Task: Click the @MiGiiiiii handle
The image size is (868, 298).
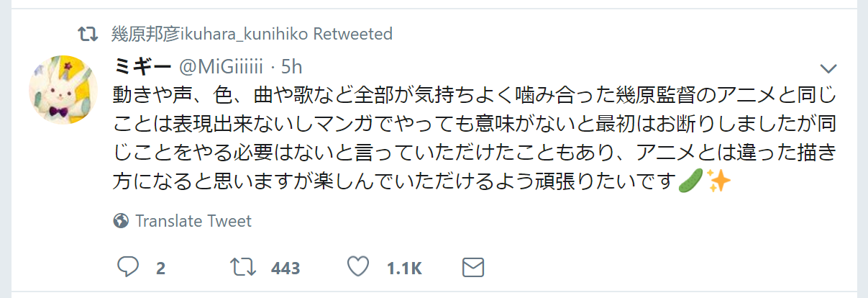Action: (x=221, y=67)
